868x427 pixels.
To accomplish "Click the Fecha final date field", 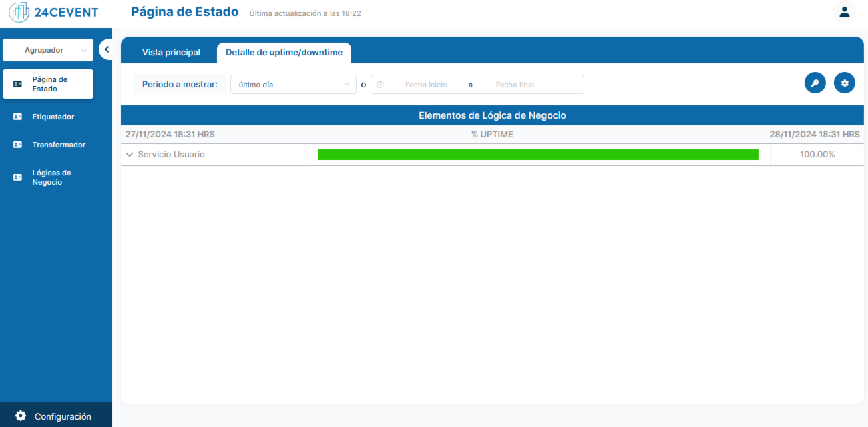I will [x=515, y=85].
